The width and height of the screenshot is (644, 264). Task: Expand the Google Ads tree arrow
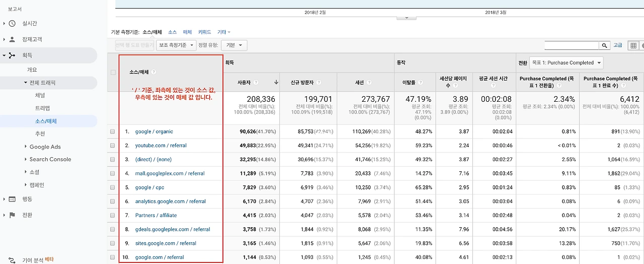[26, 147]
